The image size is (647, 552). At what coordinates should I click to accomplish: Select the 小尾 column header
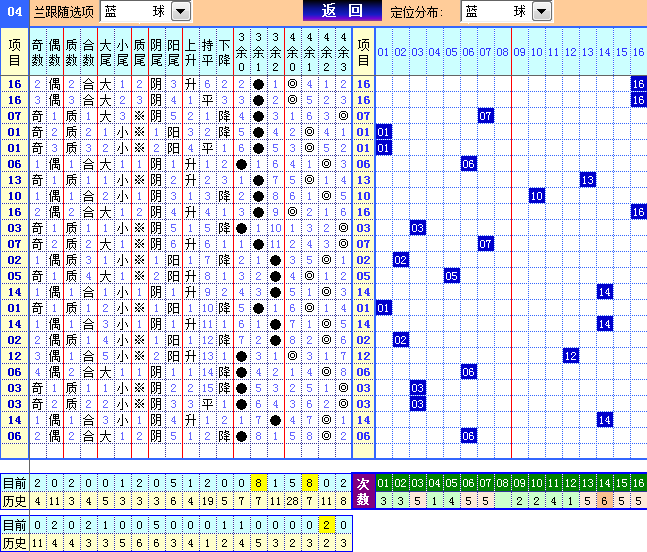(122, 52)
